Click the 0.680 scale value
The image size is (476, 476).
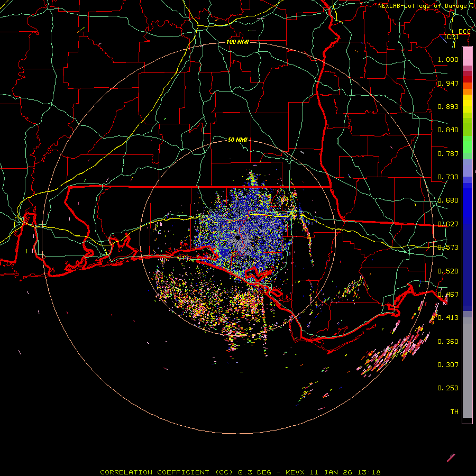point(448,200)
